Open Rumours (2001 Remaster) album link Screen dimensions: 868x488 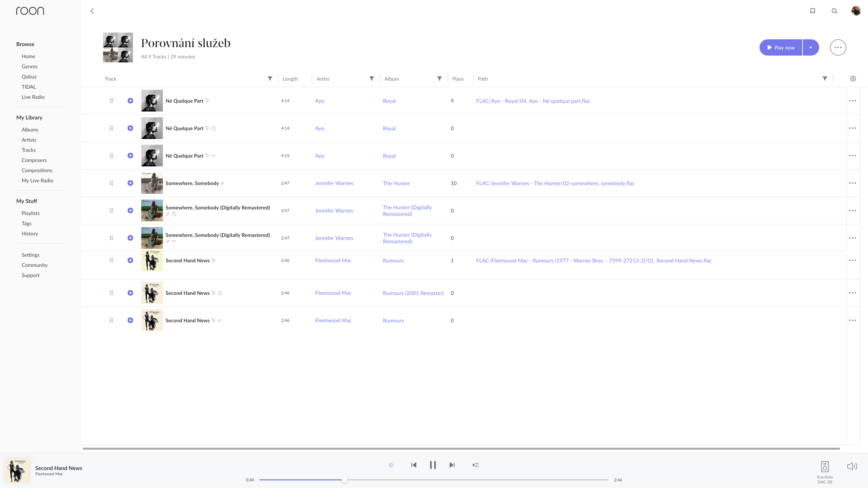(413, 293)
